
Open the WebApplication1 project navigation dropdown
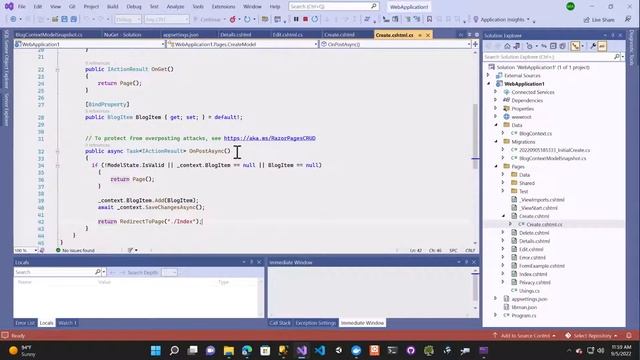(90, 44)
